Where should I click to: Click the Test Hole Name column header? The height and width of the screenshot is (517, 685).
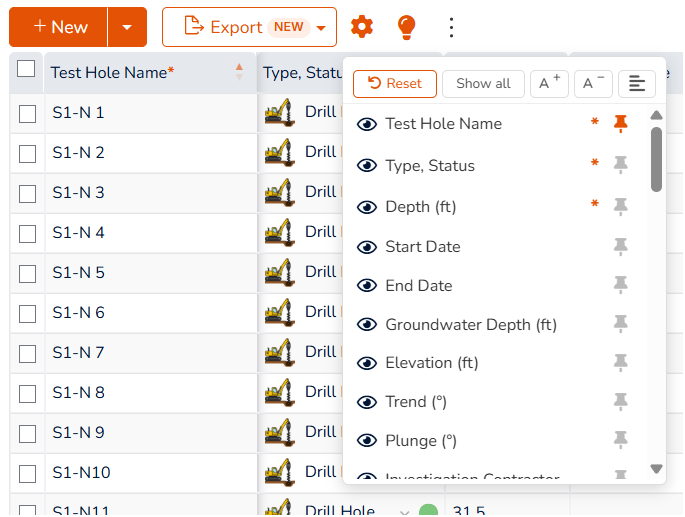coord(150,73)
